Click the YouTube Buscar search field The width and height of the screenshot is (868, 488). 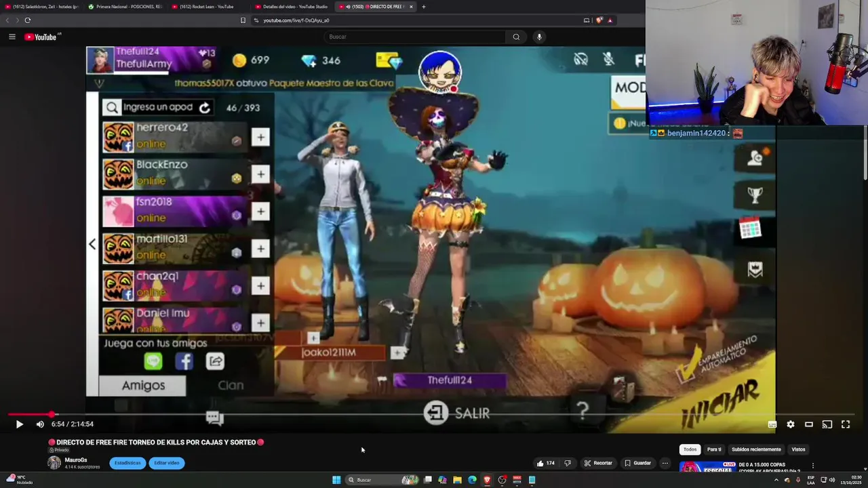coord(415,37)
